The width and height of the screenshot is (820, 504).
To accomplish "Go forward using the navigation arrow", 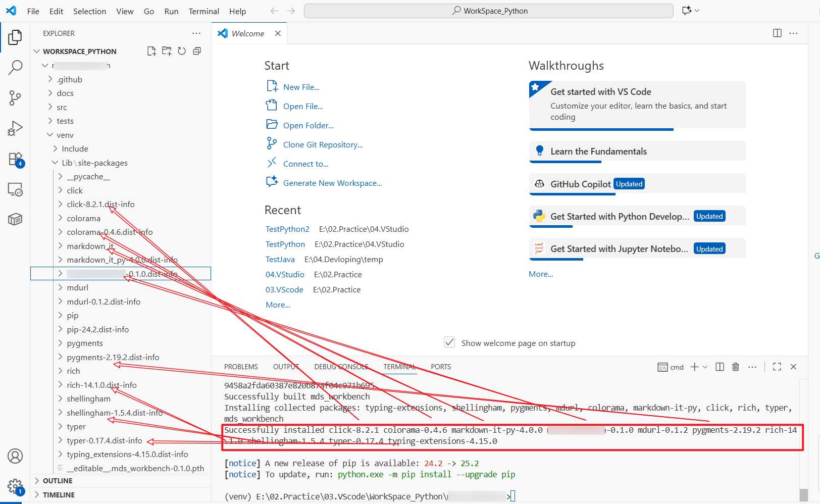I will 291,11.
